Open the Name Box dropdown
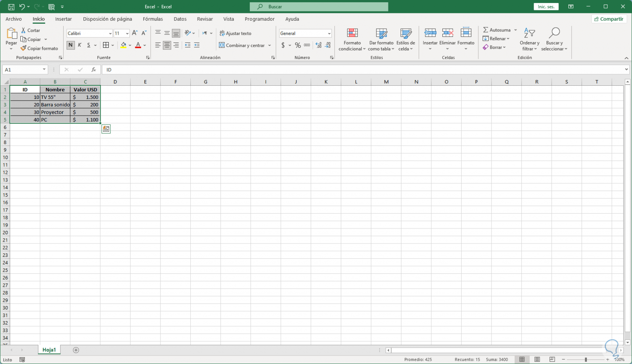This screenshot has width=632, height=364. click(x=44, y=70)
